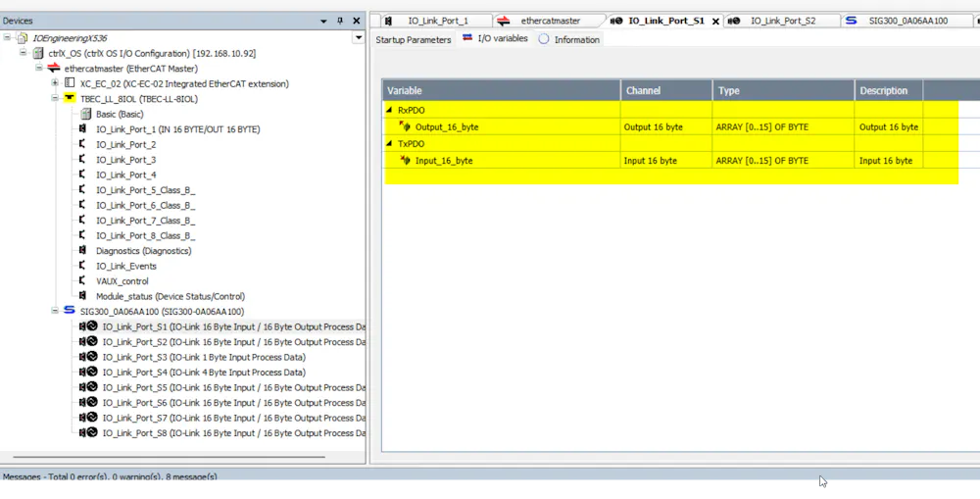
Task: Click the Output_16_byte variable icon
Action: [405, 126]
